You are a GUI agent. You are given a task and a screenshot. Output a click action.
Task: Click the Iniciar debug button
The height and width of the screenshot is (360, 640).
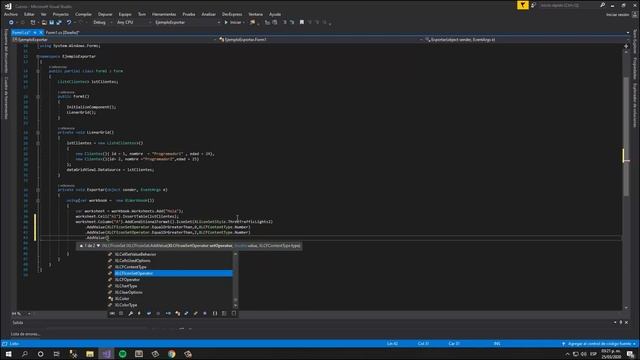click(233, 22)
